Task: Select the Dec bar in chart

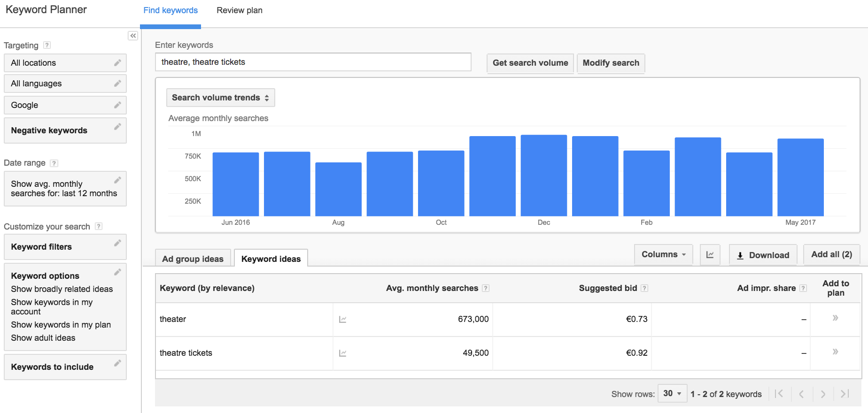Action: point(544,176)
